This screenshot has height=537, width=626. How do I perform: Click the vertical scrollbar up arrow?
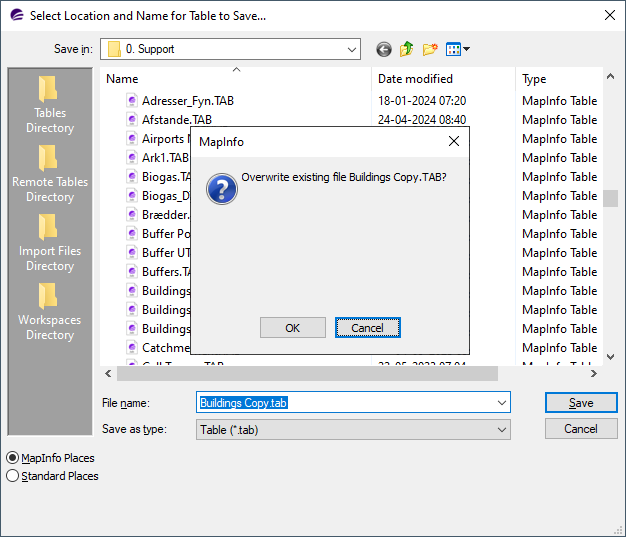(610, 76)
